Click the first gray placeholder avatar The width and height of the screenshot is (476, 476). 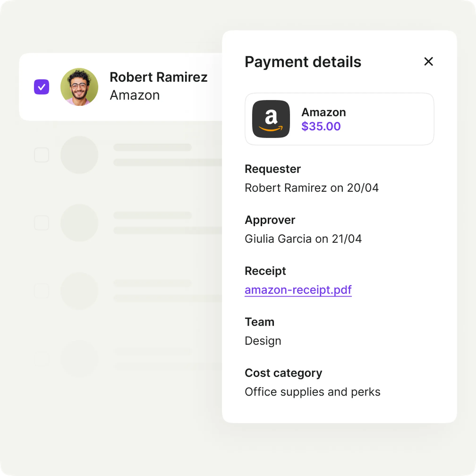click(79, 155)
